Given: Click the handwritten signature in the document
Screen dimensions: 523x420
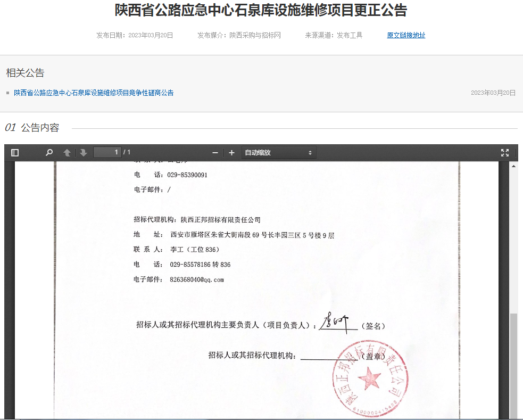Looking at the screenshot, I should click(x=336, y=322).
